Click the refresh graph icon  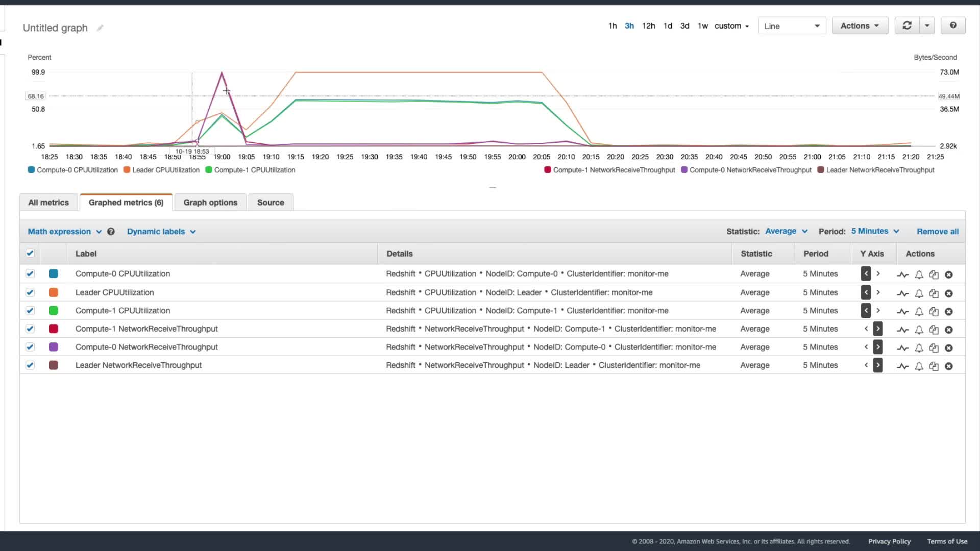[x=907, y=26]
